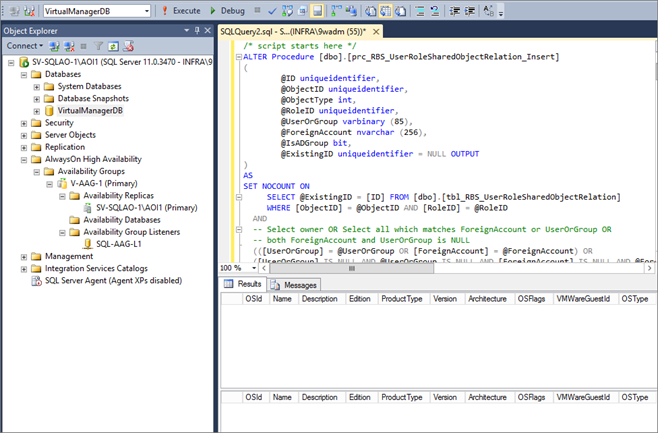Viewport: 658px width, 433px height.
Task: Close the SQLQuery2.sql tab
Action: click(x=376, y=31)
